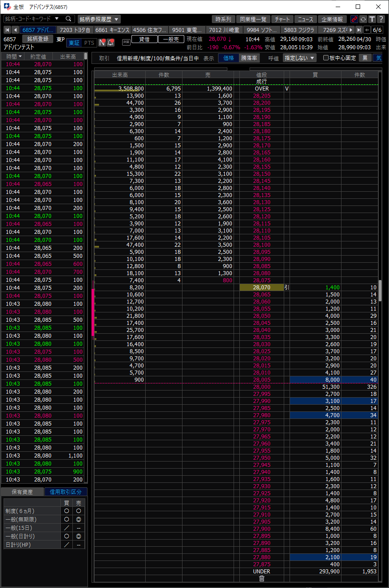Open 信用取引区分 tab
Viewport: 389px width, 588px height.
[66, 492]
